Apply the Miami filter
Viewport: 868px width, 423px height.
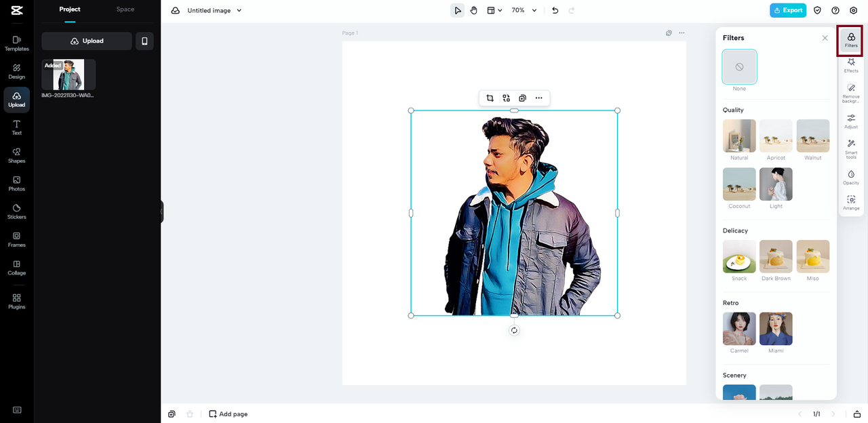[776, 329]
